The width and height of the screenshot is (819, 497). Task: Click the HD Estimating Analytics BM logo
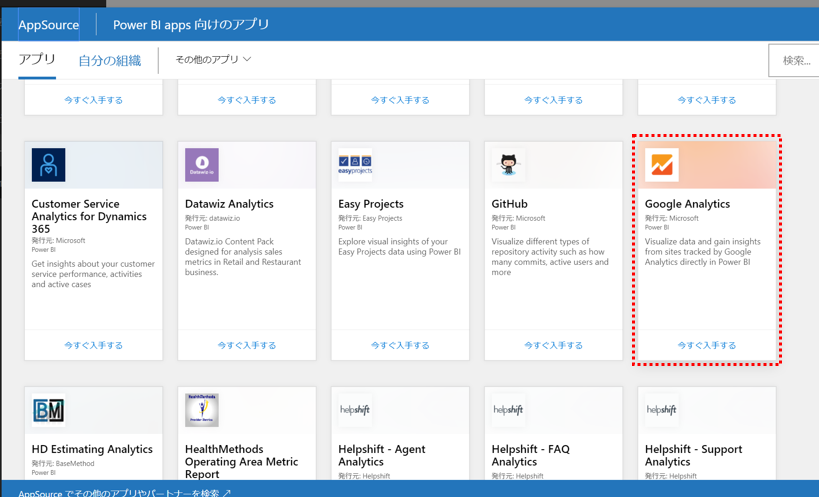click(48, 410)
